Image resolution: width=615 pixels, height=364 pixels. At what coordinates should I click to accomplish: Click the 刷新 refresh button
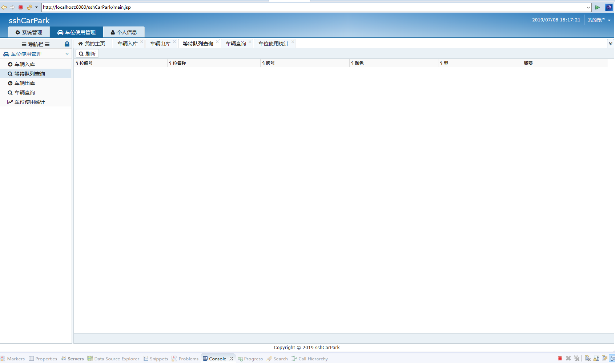click(87, 54)
